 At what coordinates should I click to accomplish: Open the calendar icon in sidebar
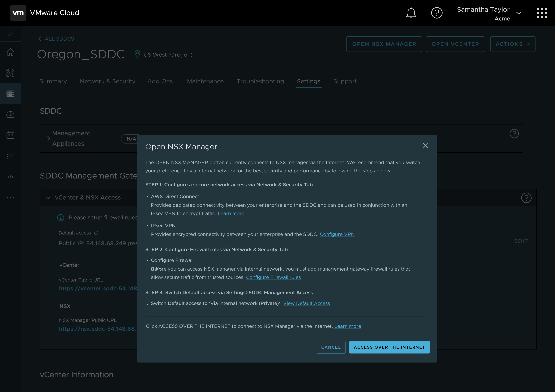point(10,135)
